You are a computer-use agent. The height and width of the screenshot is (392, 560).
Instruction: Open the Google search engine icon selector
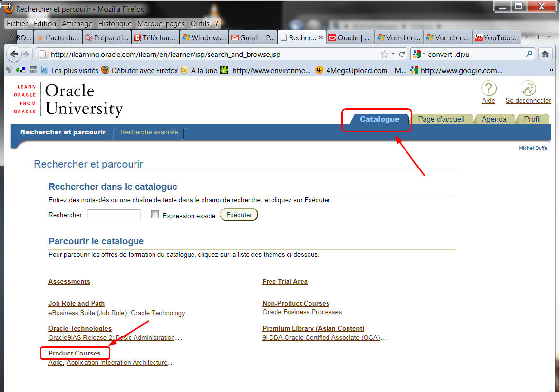[x=419, y=54]
